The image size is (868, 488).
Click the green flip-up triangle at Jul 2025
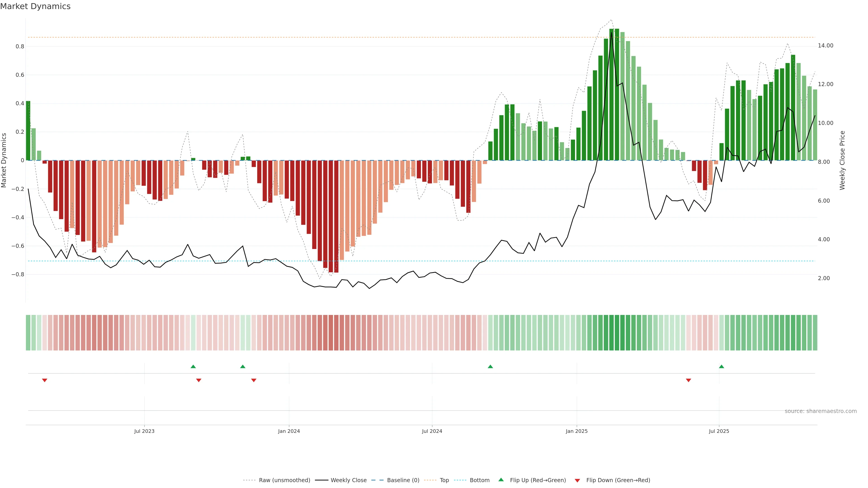[x=722, y=366]
